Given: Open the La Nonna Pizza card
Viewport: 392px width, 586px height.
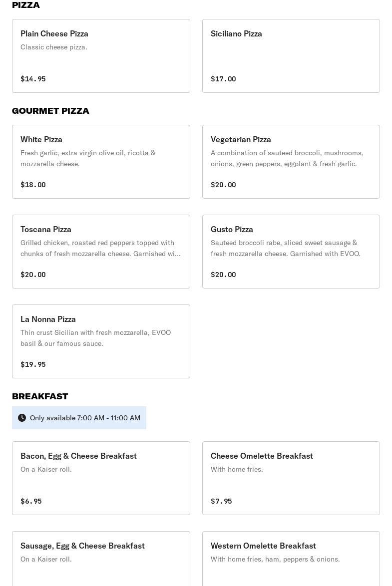Looking at the screenshot, I should tap(101, 341).
